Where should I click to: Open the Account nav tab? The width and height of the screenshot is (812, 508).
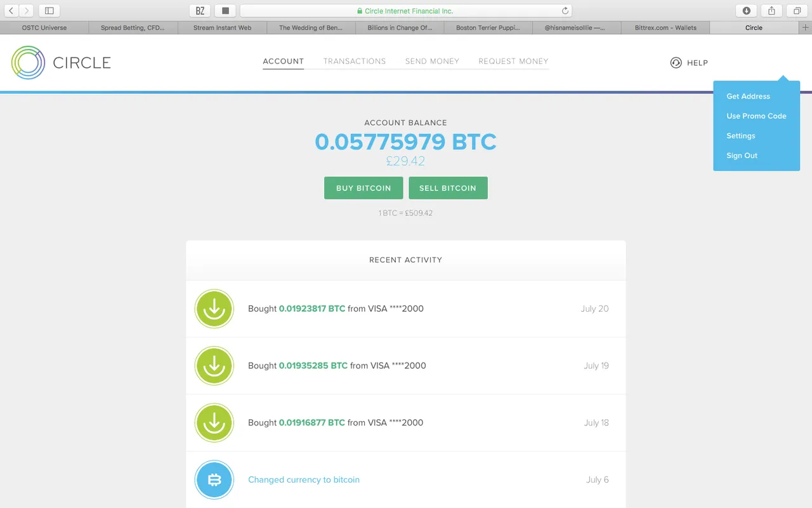point(284,61)
